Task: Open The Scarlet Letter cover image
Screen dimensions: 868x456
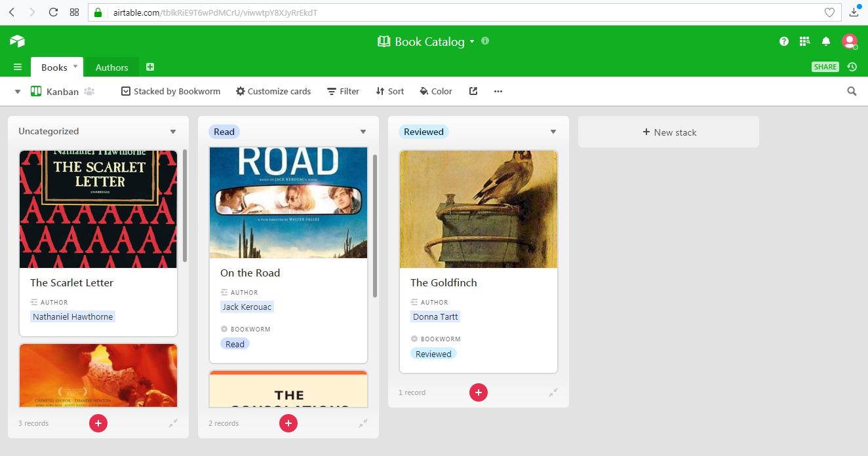Action: tap(98, 209)
